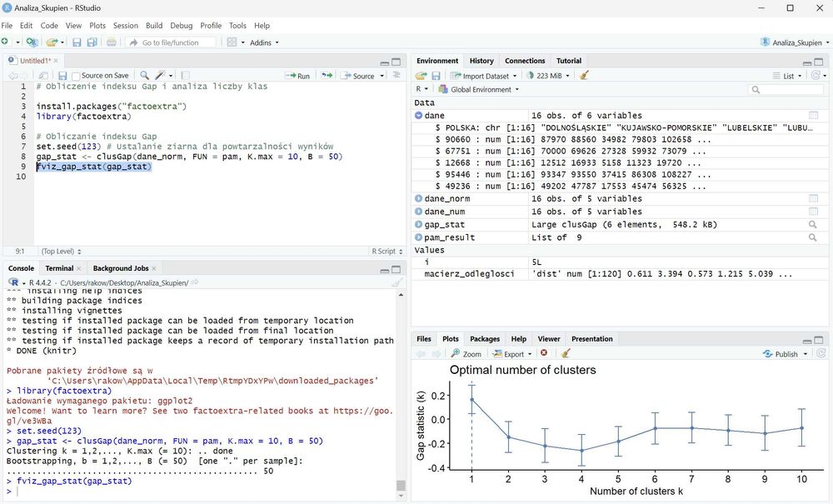This screenshot has width=833, height=504.
Task: Switch to the History tab
Action: [481, 61]
